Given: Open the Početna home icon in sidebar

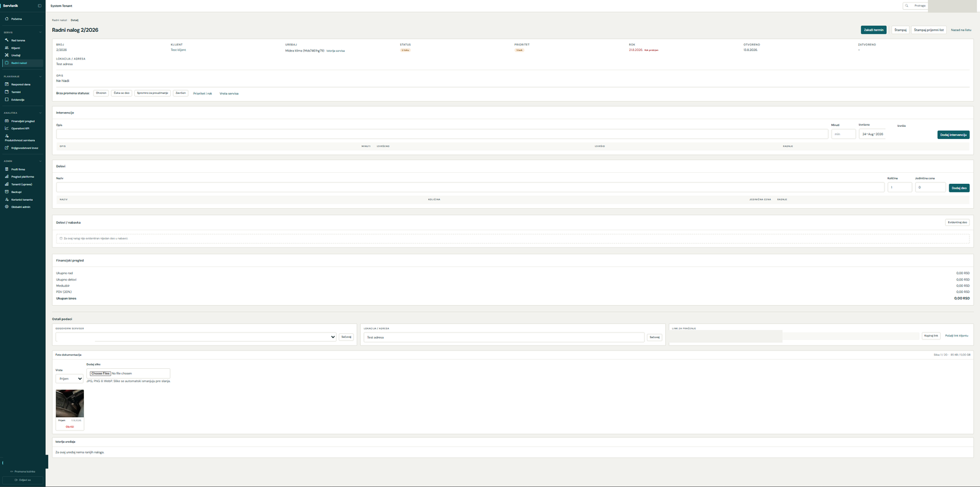Looking at the screenshot, I should (x=7, y=19).
